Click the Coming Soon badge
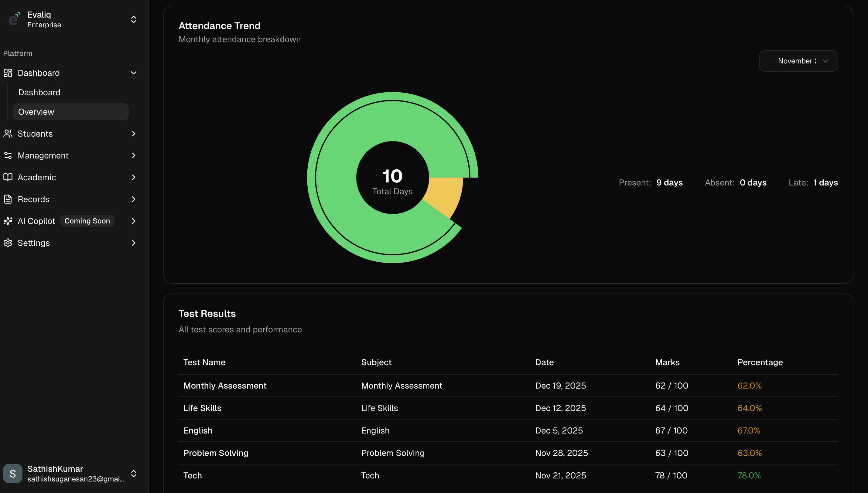Image resolution: width=868 pixels, height=493 pixels. pos(87,221)
